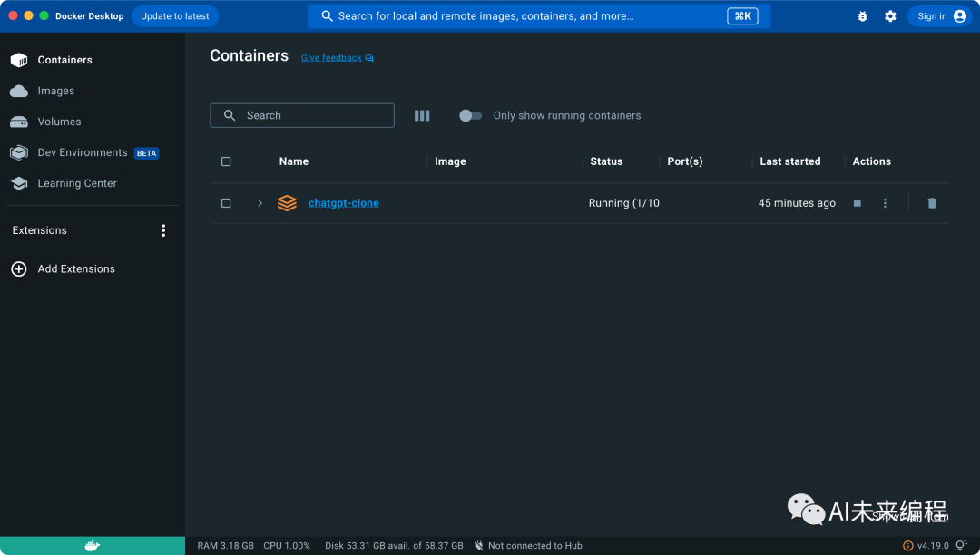The image size is (980, 555).
Task: Click the v4.19.0 version info icon
Action: (908, 546)
